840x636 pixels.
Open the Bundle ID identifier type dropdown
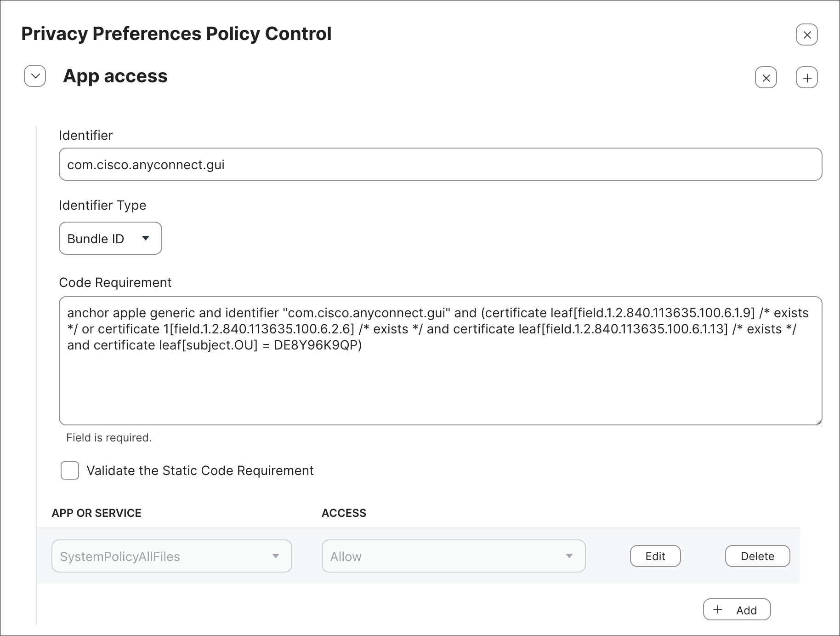pos(110,238)
